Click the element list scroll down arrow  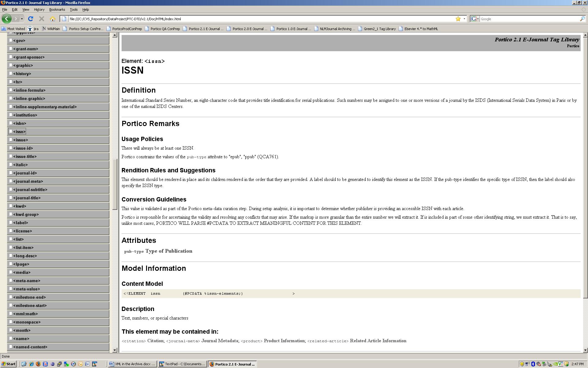(115, 350)
